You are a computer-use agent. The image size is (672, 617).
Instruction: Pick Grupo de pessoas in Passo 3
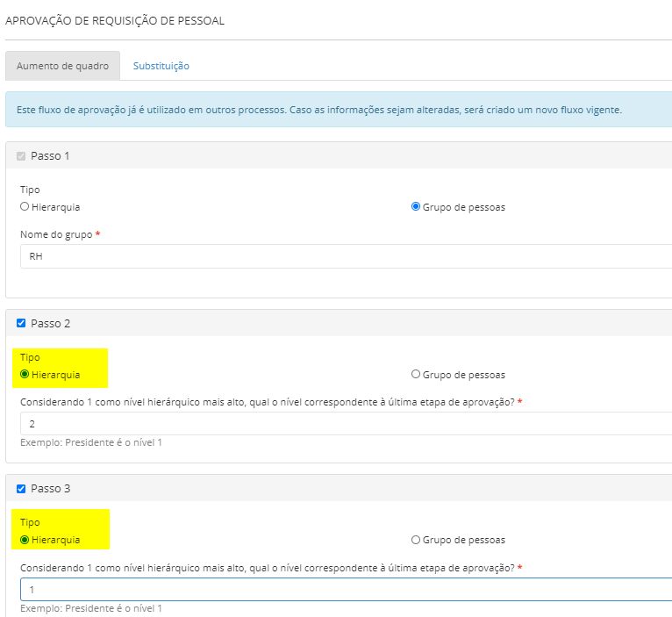coord(416,540)
